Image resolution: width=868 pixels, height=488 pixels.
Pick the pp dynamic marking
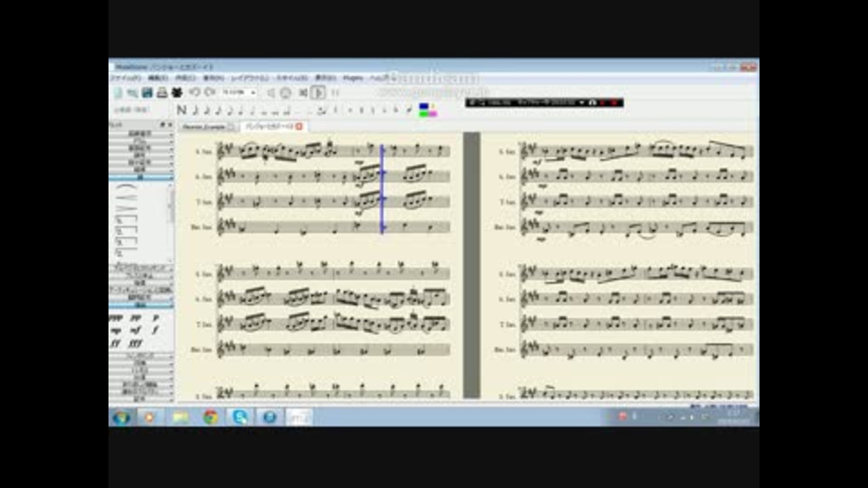[x=136, y=318]
